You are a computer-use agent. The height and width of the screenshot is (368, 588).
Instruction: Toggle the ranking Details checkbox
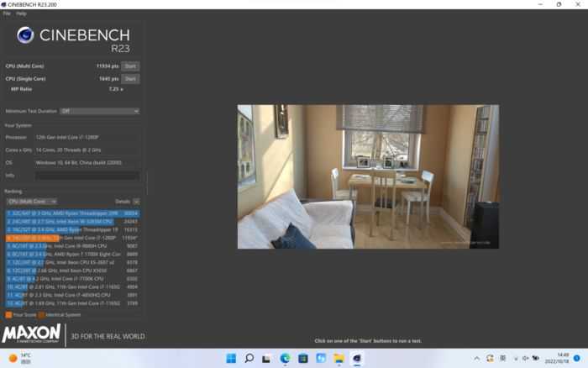(136, 202)
